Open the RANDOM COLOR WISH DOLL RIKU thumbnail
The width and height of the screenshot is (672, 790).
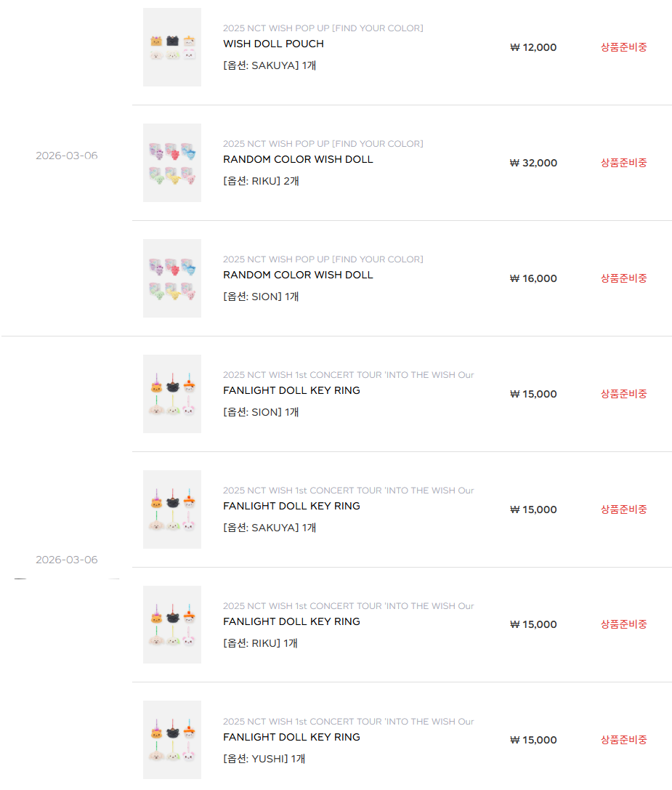(x=172, y=163)
